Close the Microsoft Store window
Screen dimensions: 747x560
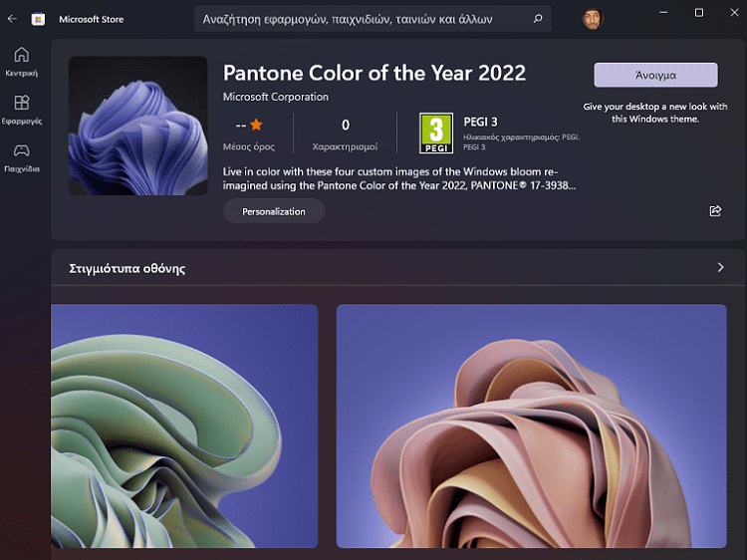tap(734, 13)
